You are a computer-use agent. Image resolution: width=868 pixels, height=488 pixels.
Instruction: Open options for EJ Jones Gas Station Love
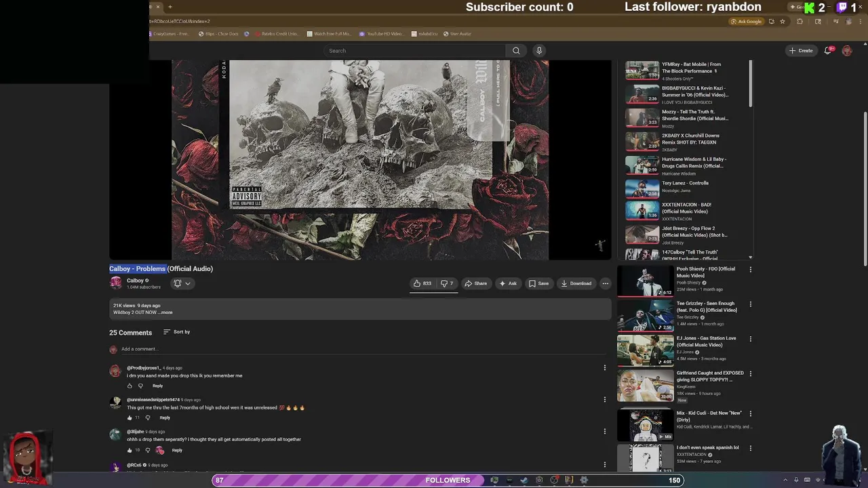(751, 339)
